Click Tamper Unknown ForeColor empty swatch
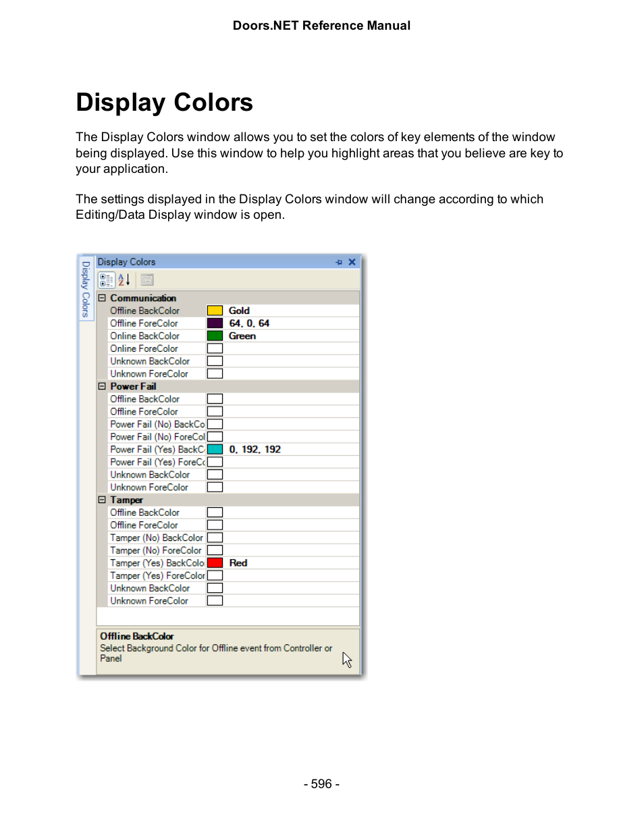The image size is (644, 834). [x=215, y=600]
